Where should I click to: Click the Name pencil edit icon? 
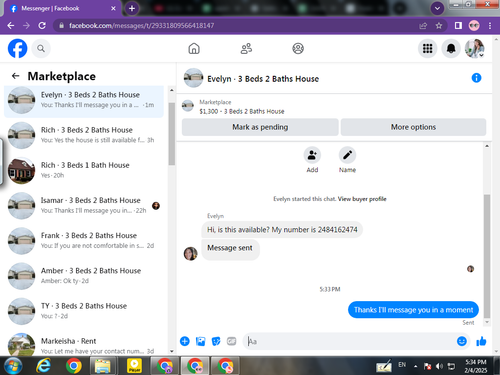pos(347,155)
